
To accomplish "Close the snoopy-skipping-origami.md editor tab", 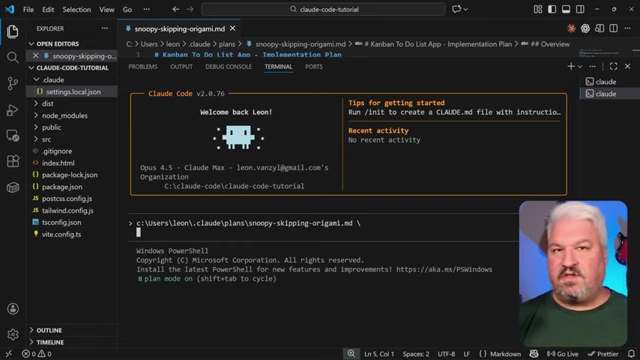I will tap(233, 29).
